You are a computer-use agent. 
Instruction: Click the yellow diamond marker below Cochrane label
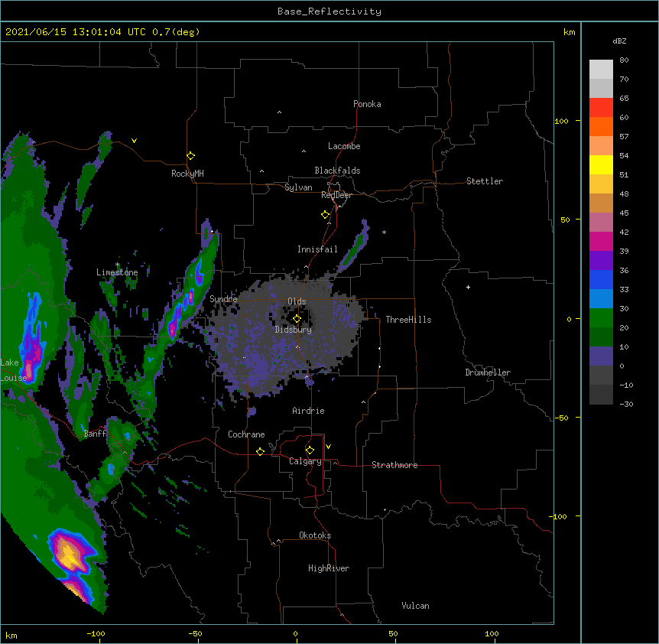(x=260, y=451)
